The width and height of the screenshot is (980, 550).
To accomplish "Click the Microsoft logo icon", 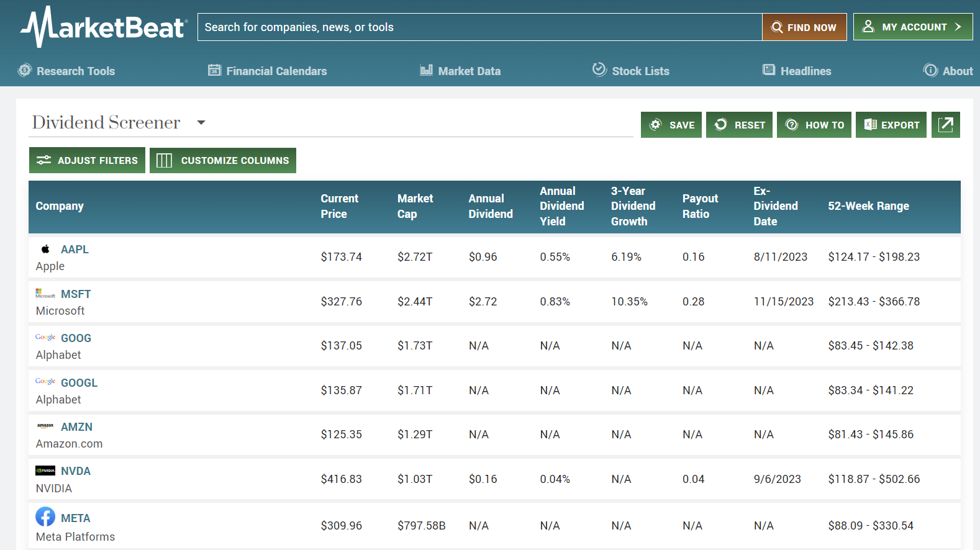I will (45, 294).
